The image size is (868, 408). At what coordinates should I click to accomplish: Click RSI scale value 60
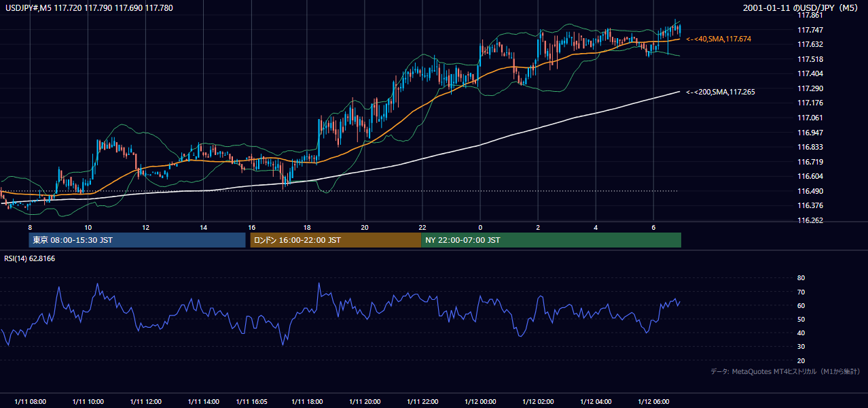[x=801, y=305]
